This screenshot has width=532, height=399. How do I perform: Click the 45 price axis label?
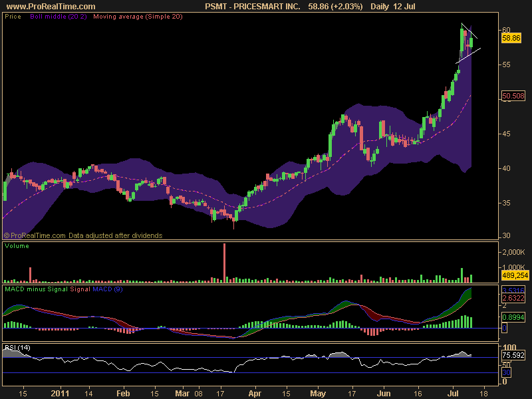[506, 134]
